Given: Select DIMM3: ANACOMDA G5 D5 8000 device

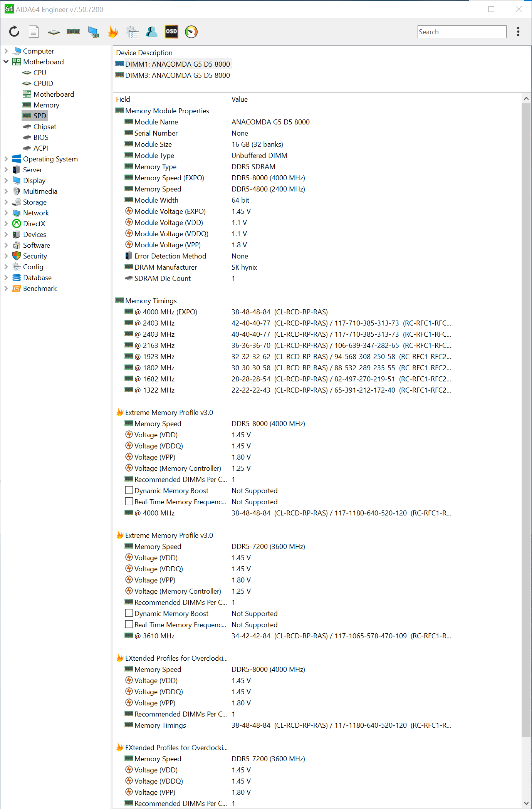Looking at the screenshot, I should pos(178,75).
